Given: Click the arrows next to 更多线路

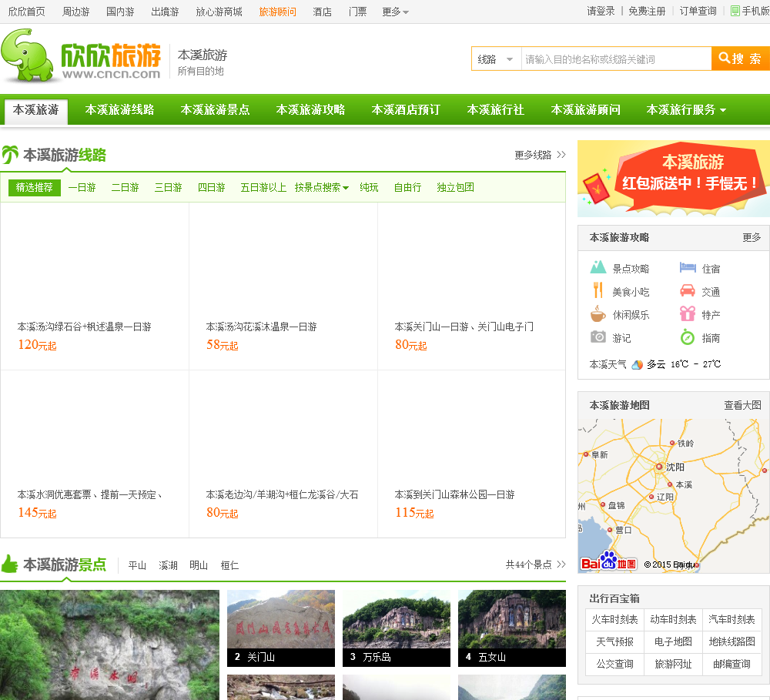Looking at the screenshot, I should click(x=561, y=155).
